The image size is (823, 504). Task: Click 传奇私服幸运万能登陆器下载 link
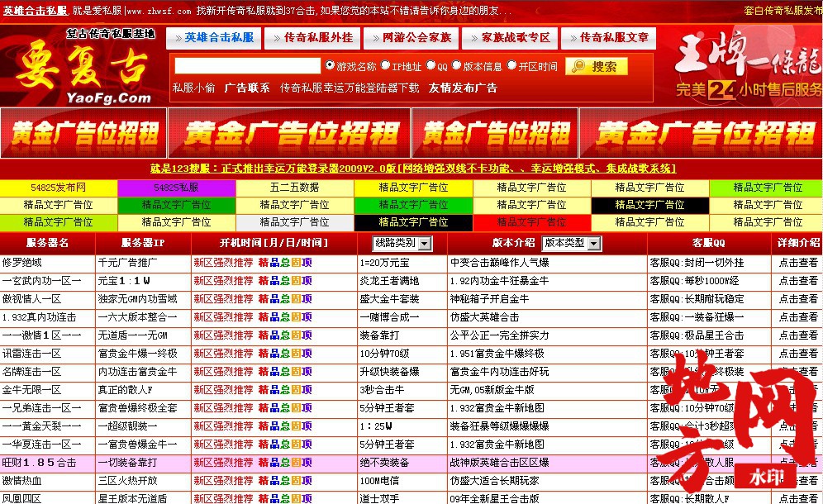(x=349, y=88)
